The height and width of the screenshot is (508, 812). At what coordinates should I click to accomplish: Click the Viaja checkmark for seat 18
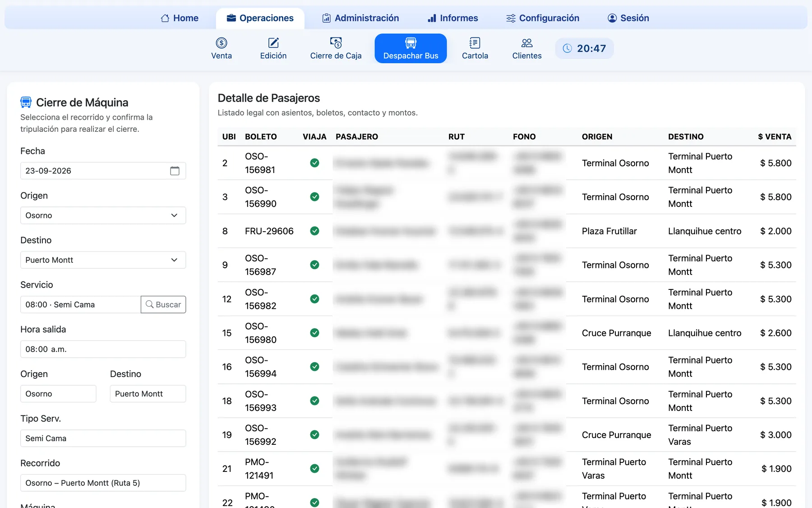pos(315,401)
